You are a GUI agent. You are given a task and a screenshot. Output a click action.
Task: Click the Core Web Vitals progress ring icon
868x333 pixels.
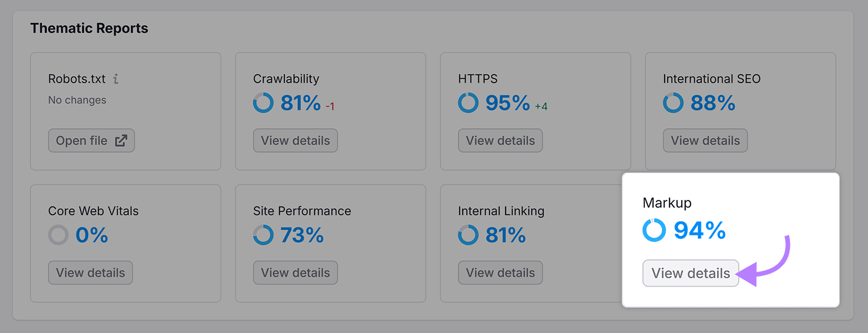[x=58, y=235]
